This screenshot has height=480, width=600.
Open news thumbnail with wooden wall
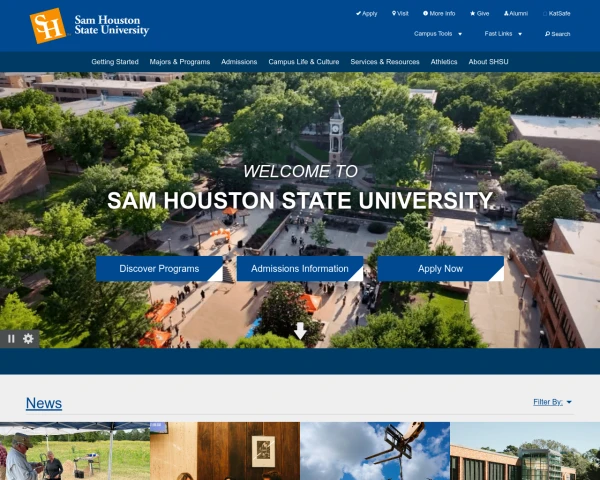225,451
